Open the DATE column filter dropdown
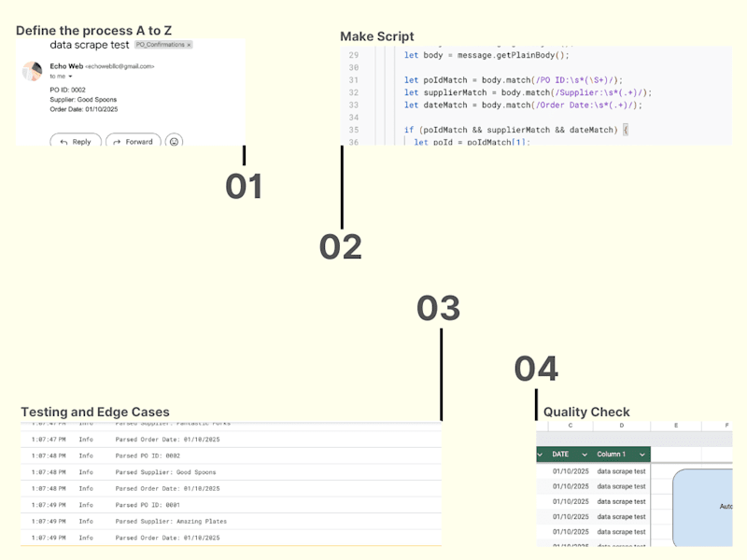Screen dimensions: 747x560 (x=585, y=455)
